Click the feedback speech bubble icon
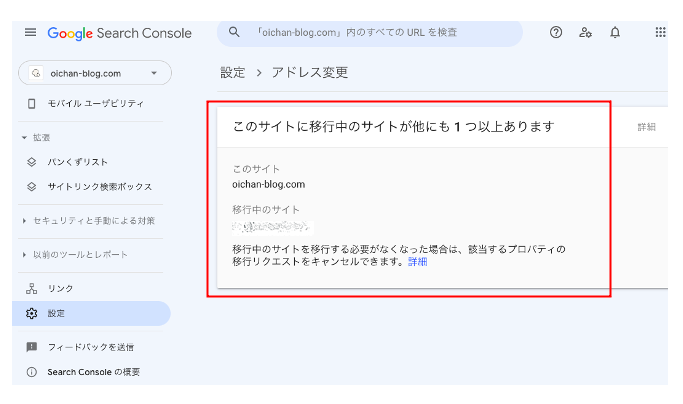The width and height of the screenshot is (683, 404). (x=31, y=347)
